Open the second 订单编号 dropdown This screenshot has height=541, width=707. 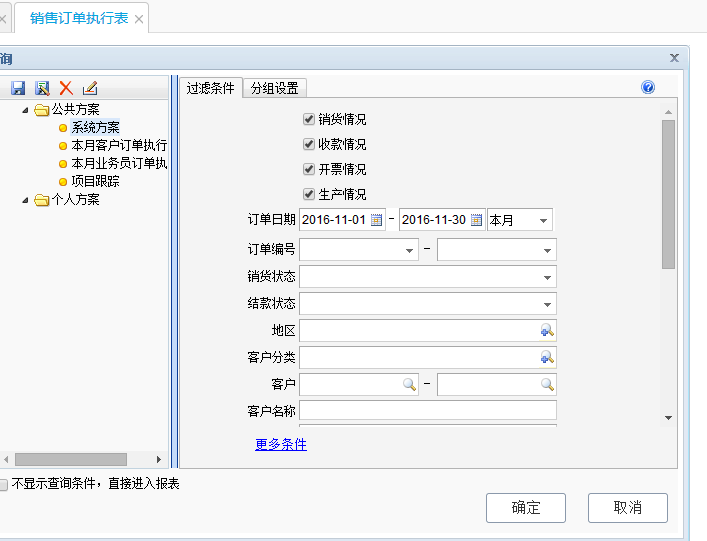point(547,250)
